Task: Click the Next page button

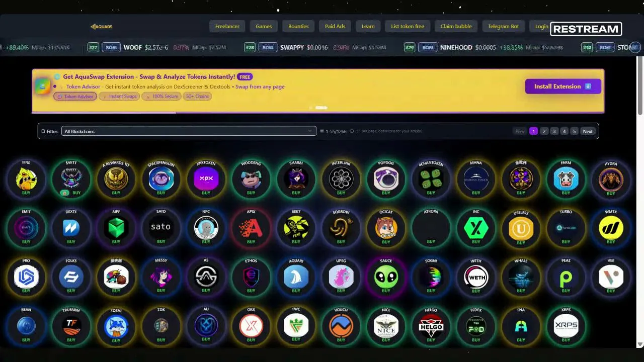Action: [x=588, y=131]
